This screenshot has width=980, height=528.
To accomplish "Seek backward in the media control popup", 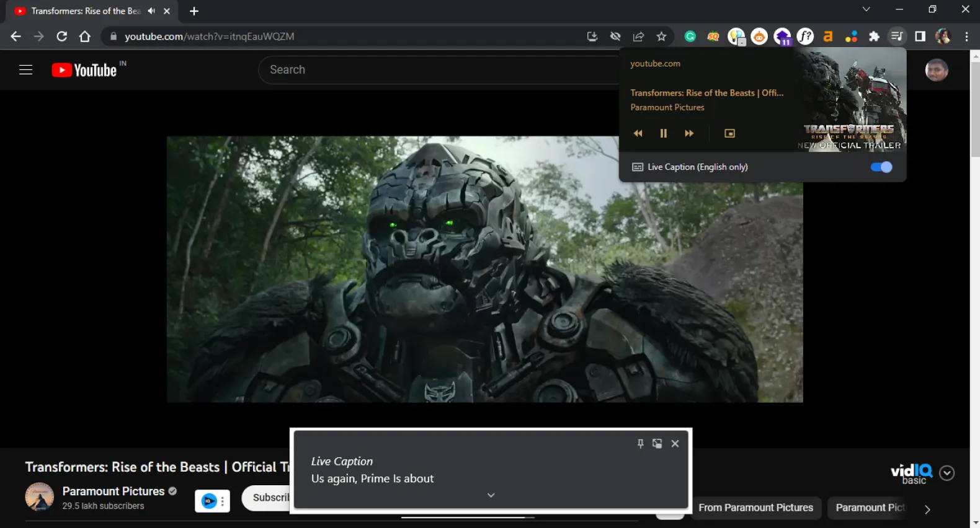I will tap(638, 133).
